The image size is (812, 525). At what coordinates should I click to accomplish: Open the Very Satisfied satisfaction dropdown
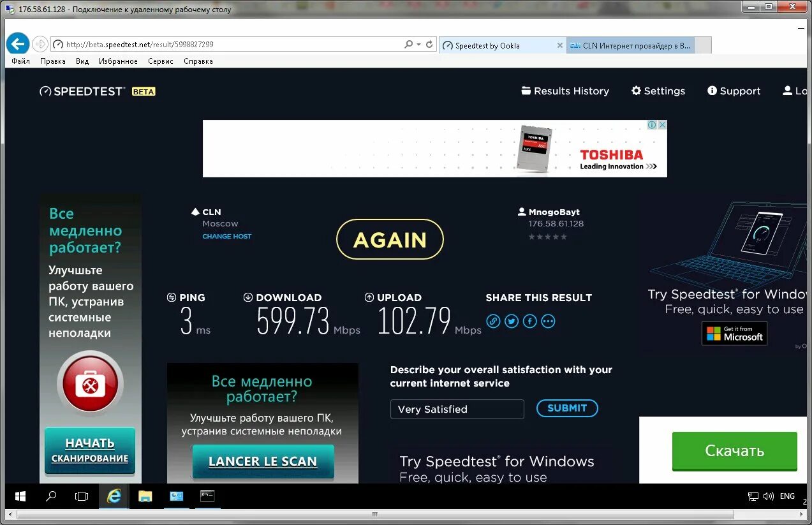coord(457,409)
